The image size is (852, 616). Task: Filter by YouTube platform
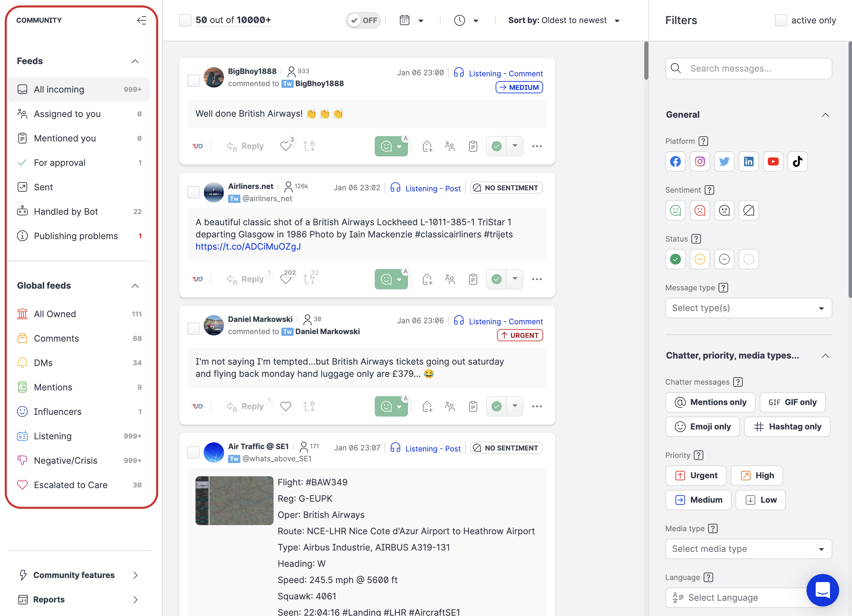pyautogui.click(x=773, y=161)
